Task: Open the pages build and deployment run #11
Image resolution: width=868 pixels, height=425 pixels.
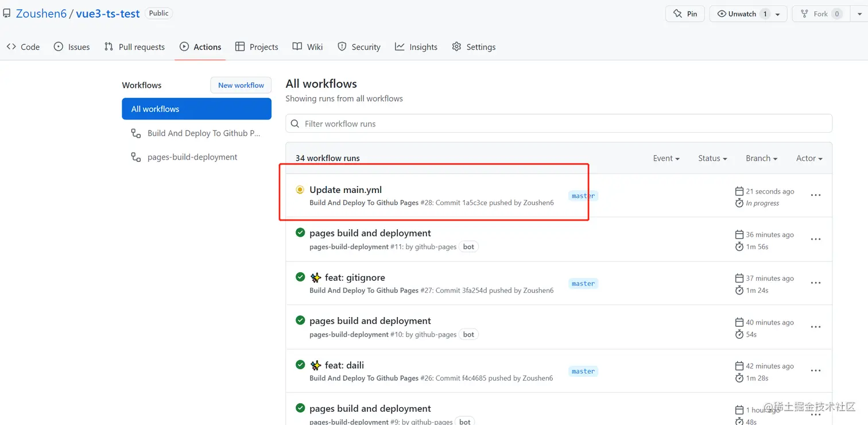Action: point(370,233)
